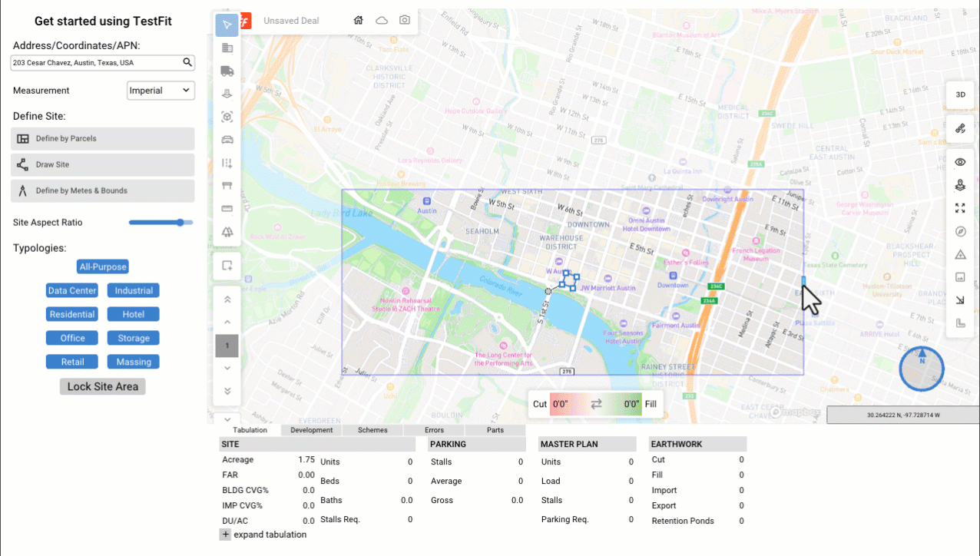Toggle the Retail typology button
This screenshot has height=556, width=980.
72,362
